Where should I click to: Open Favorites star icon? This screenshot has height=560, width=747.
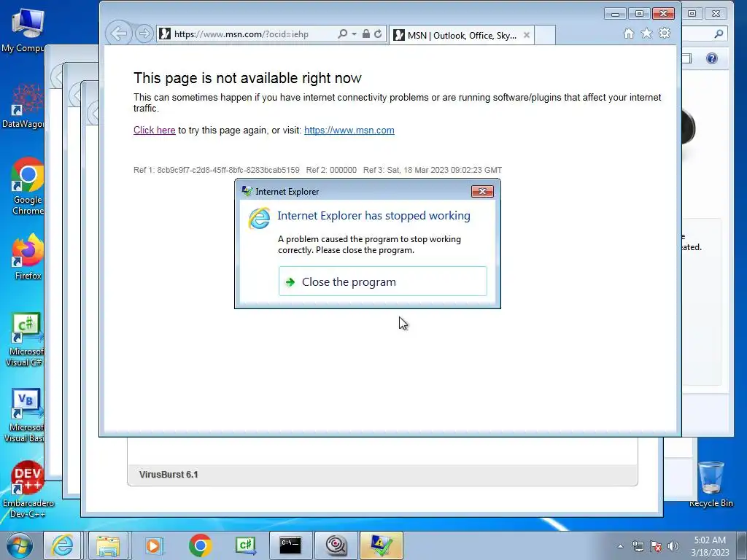[646, 34]
